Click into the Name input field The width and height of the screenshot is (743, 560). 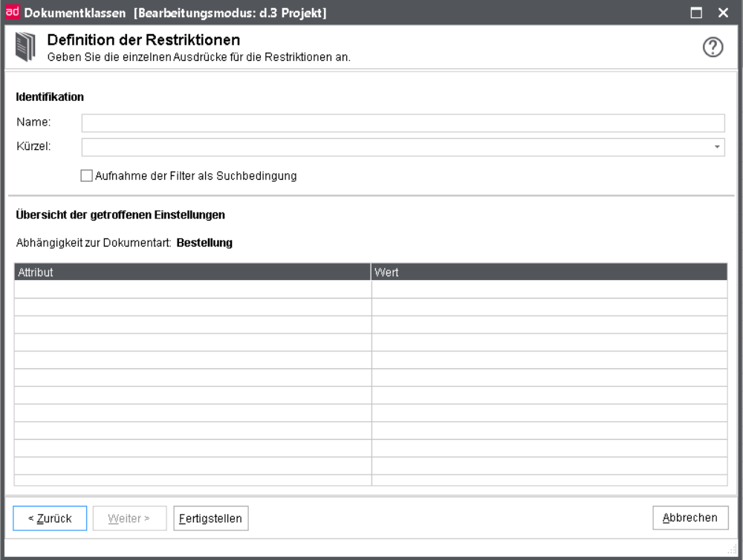(403, 123)
